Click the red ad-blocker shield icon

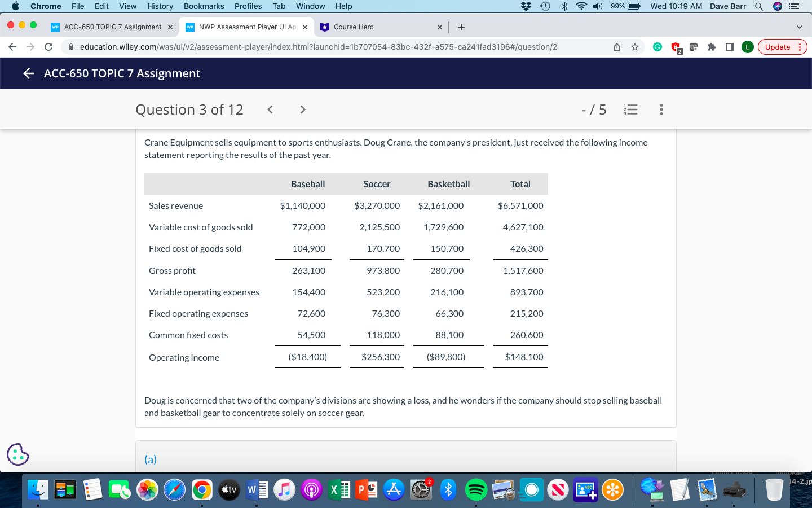(675, 47)
